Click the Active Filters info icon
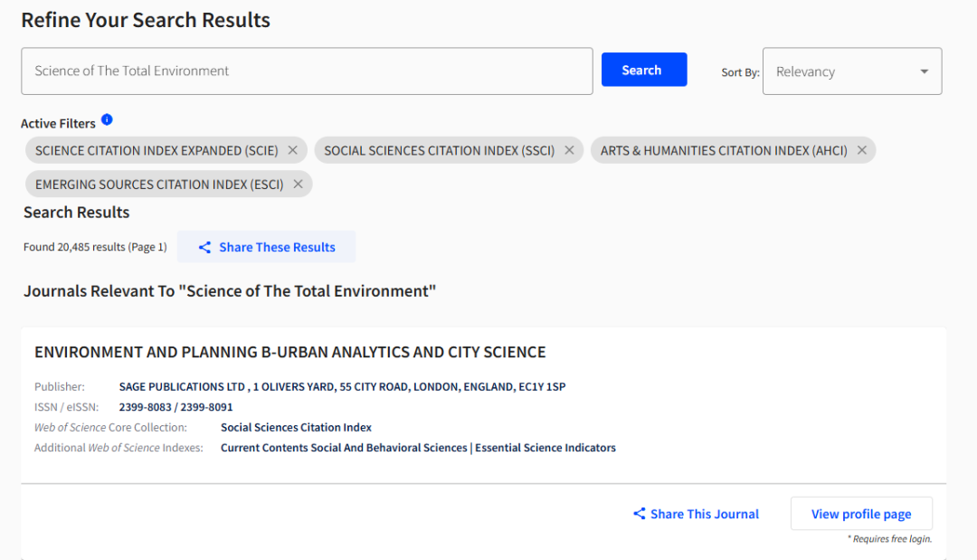Viewport: 977px width, 560px height. (107, 119)
